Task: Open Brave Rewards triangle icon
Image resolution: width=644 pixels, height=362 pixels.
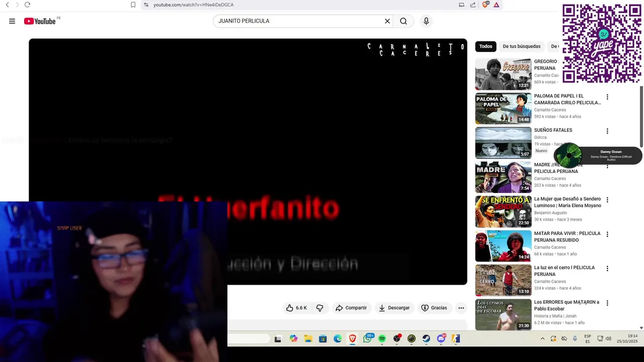Action: (x=496, y=5)
